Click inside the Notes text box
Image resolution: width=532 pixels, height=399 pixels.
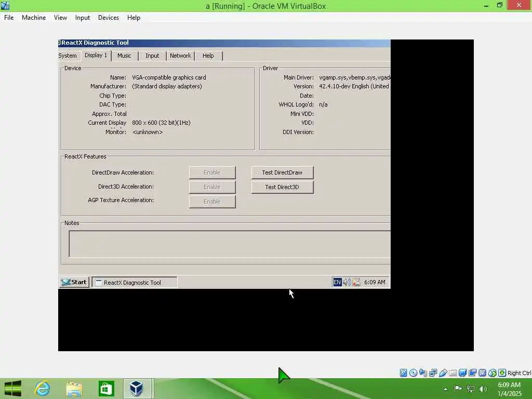(230, 244)
